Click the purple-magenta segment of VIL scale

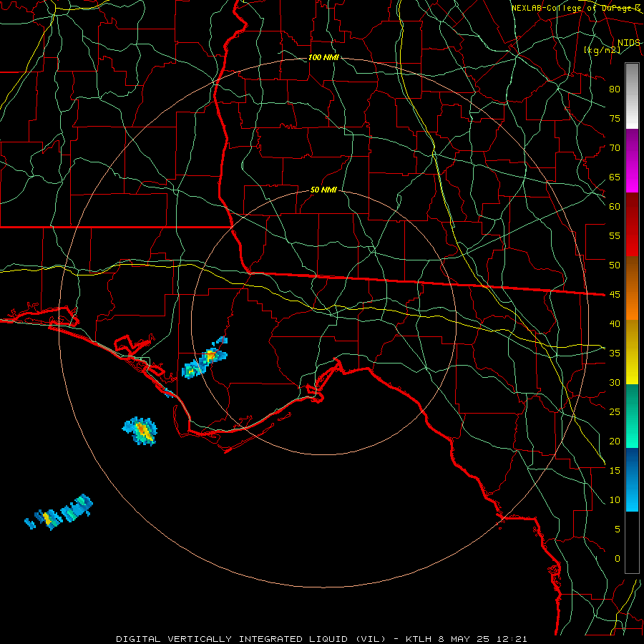(x=632, y=160)
